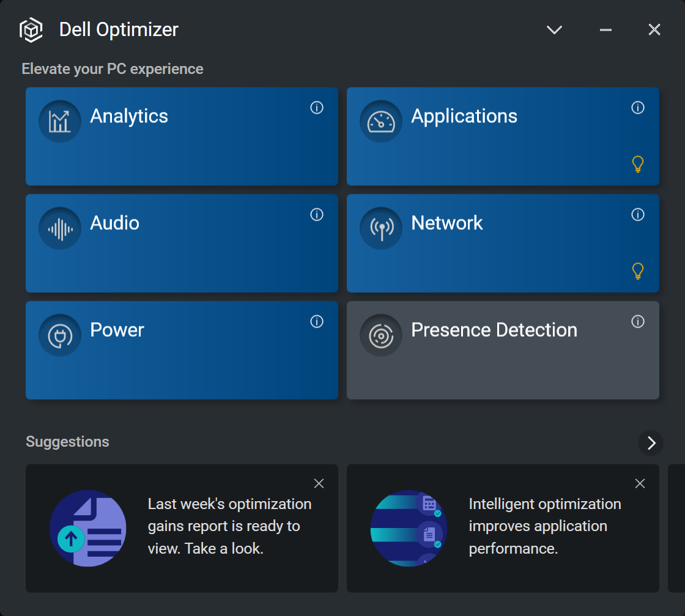Open last week's optimization gains report text
This screenshot has width=685, height=616.
229,526
